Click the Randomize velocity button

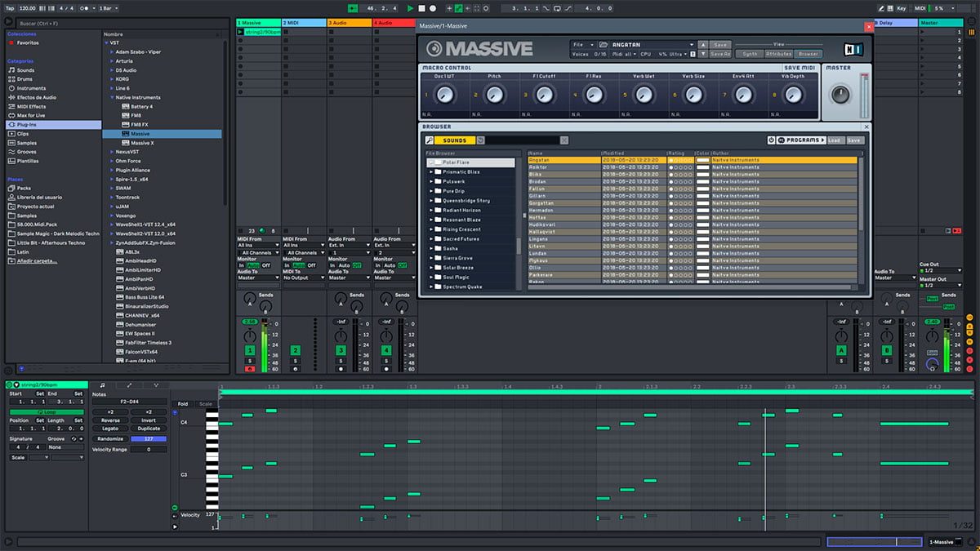click(x=110, y=439)
